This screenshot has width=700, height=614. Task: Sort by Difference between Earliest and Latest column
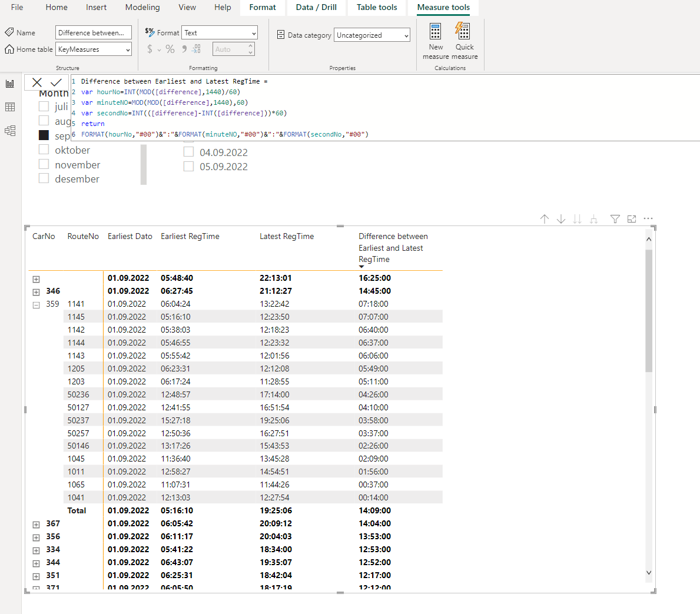tap(393, 248)
